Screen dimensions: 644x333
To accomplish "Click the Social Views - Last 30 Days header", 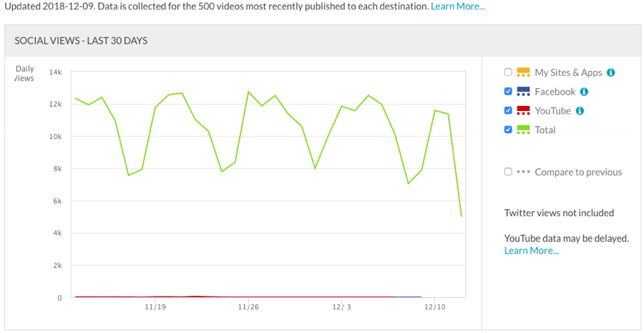I will [81, 41].
